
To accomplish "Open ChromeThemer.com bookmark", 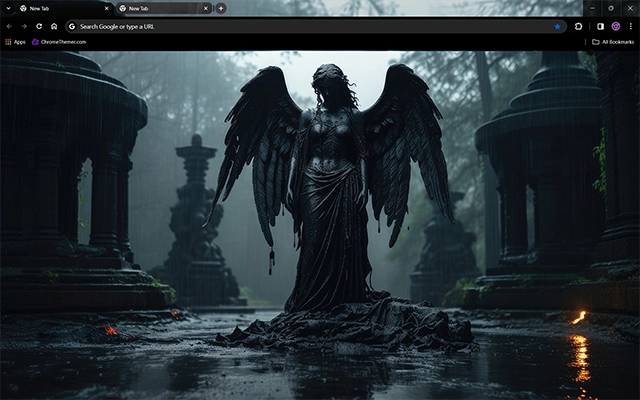I will [59, 42].
